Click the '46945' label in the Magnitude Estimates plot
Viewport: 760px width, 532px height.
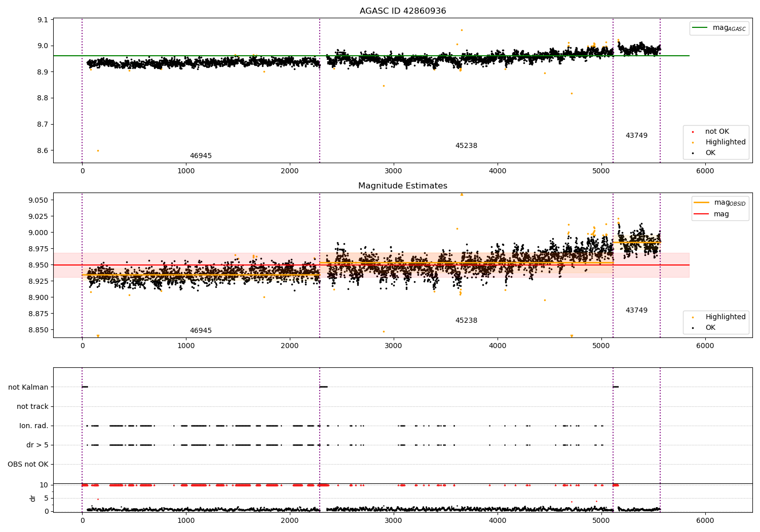tap(201, 331)
